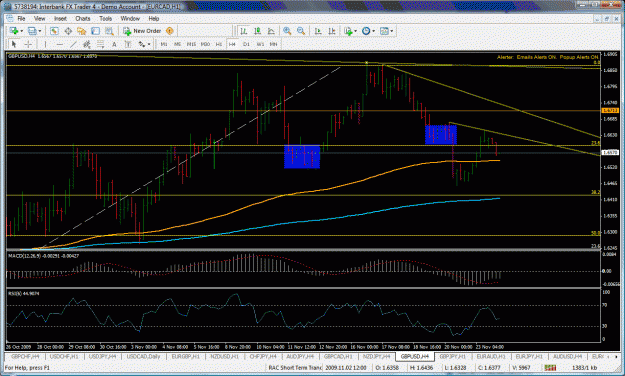Image resolution: width=625 pixels, height=376 pixels.
Task: Switch to GBPJPY,H1 chart tab
Action: [x=453, y=356]
